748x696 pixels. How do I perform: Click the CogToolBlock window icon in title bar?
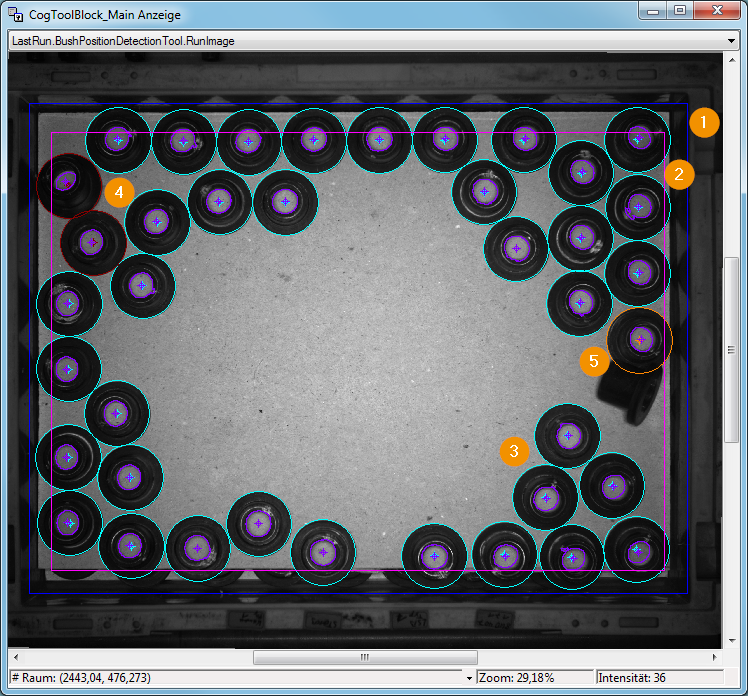click(15, 14)
